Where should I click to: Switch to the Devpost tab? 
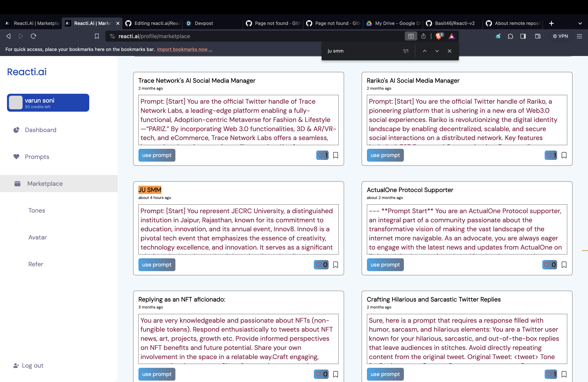click(204, 23)
